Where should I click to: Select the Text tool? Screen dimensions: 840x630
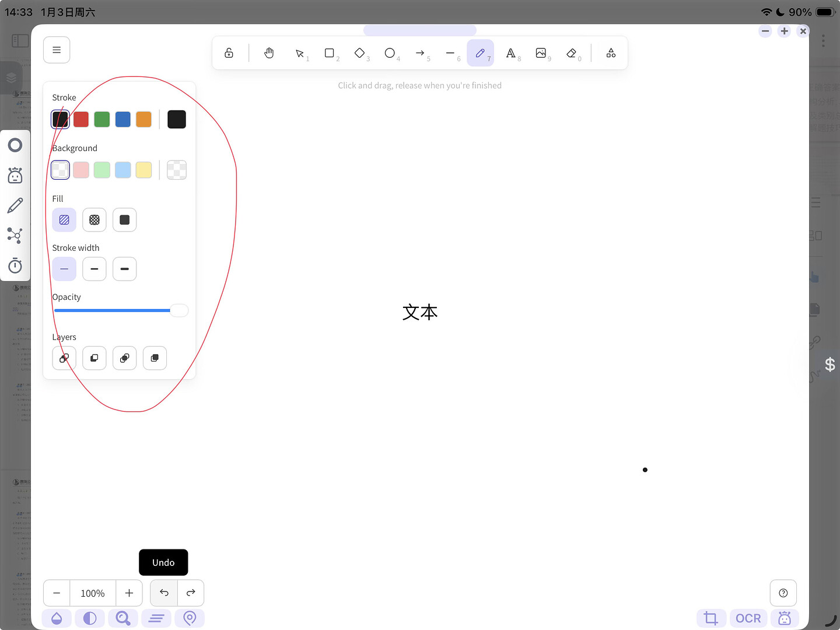click(x=511, y=53)
